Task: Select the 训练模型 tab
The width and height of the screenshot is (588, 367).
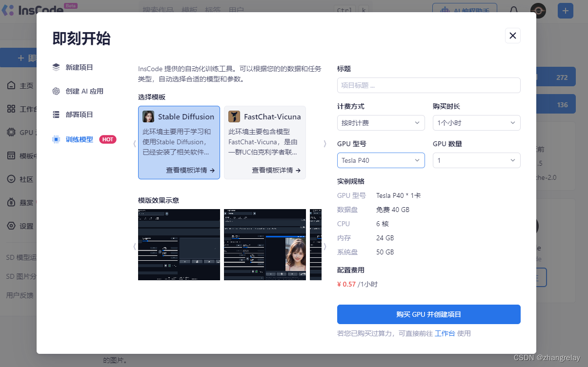Action: (x=80, y=139)
